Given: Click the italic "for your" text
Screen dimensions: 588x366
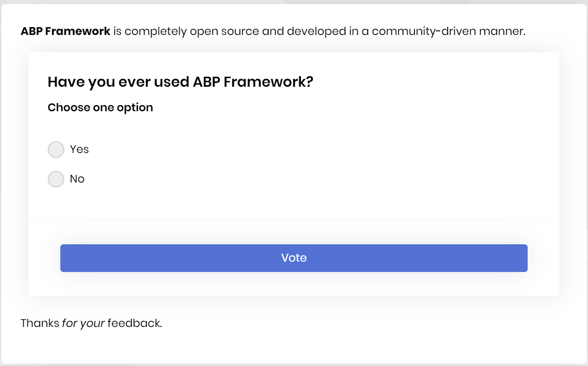Looking at the screenshot, I should [83, 323].
